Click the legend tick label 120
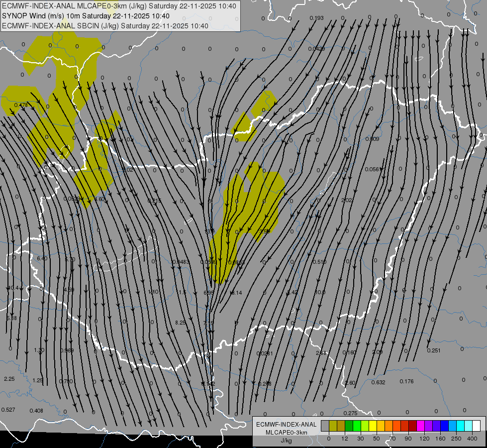The height and width of the screenshot is (448, 487). (x=424, y=439)
